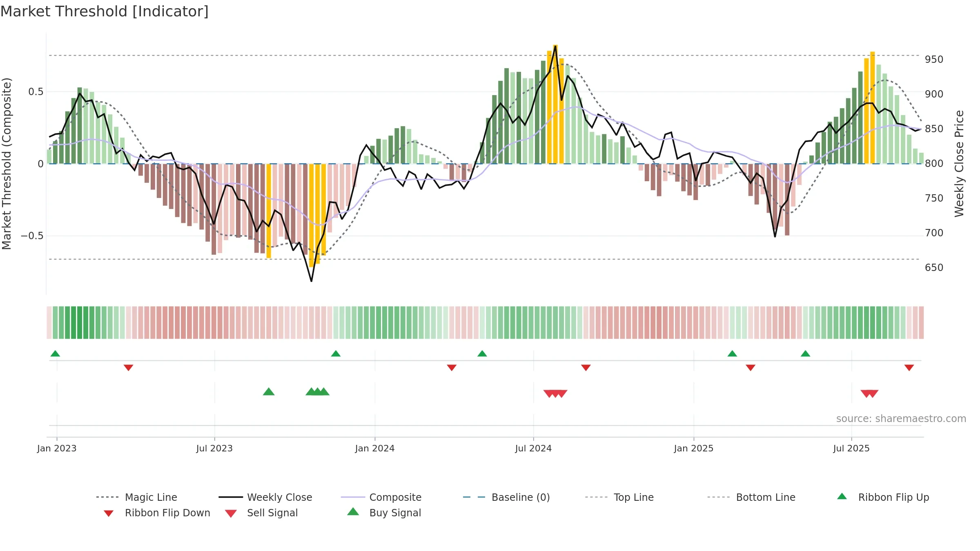Click the Jan 2025 x-axis label
980x551 pixels.
694,449
